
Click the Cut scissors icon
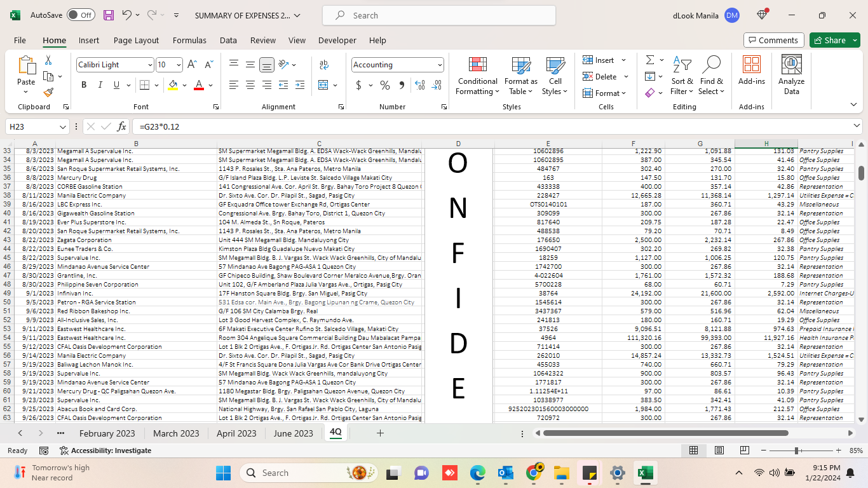(48, 60)
